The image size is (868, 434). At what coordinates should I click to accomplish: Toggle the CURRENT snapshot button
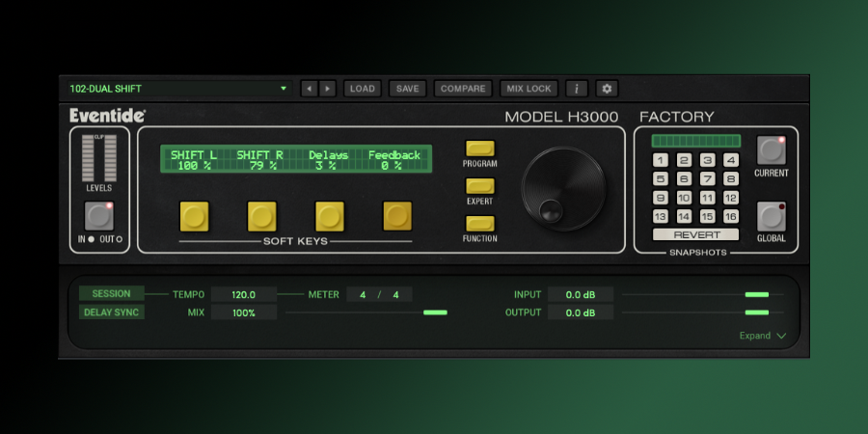(x=772, y=150)
